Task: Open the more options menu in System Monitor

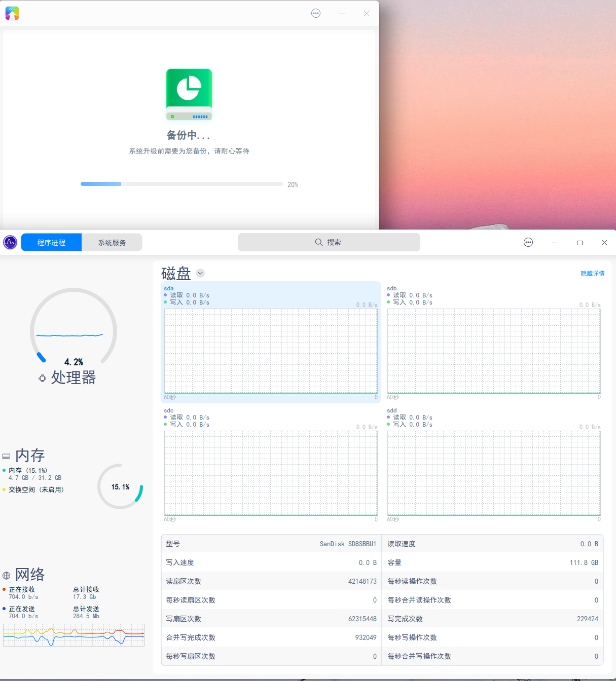Action: click(528, 242)
